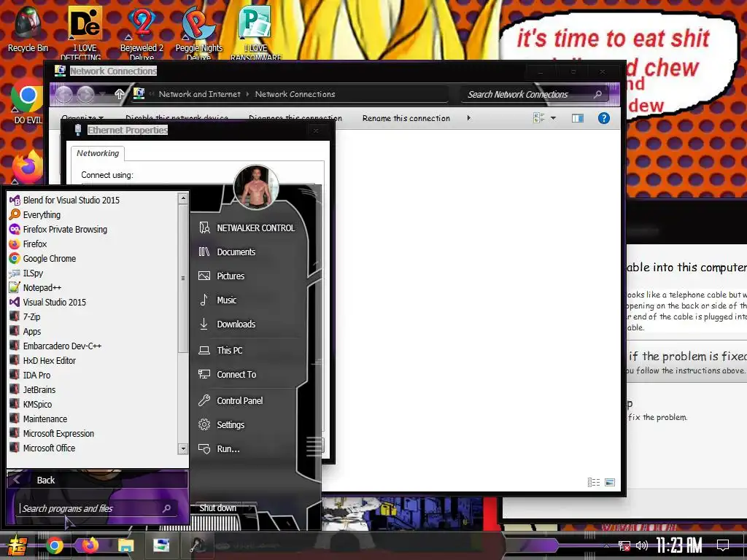Open the Bejeweled 2 Deluxe desktop icon

pos(142,32)
